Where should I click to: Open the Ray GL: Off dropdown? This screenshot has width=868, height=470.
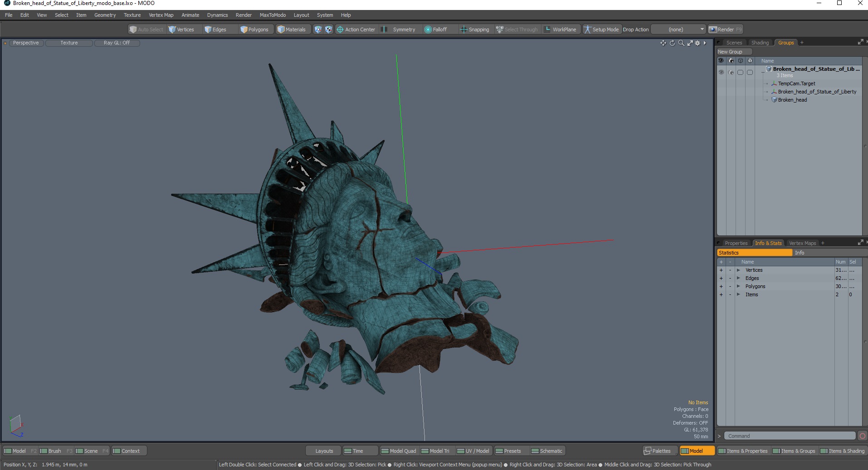(117, 43)
